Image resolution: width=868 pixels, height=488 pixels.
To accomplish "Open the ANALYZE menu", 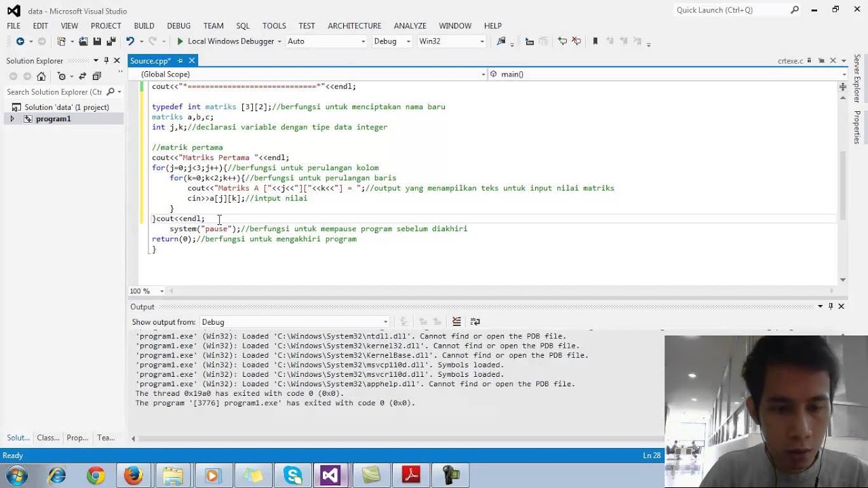I will pyautogui.click(x=410, y=26).
